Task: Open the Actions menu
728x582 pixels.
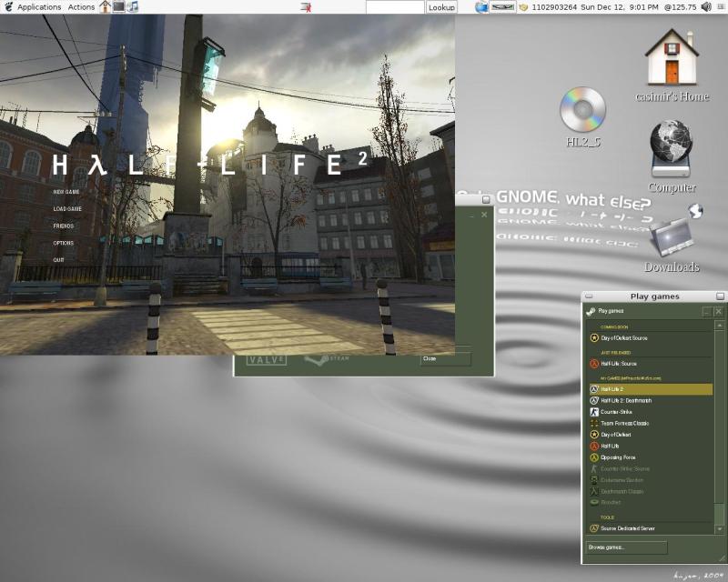Action: tap(81, 7)
